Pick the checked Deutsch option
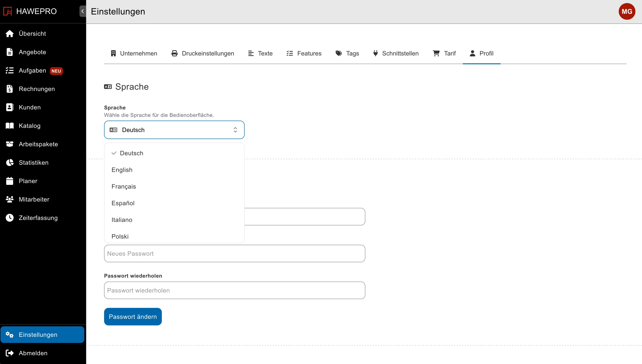This screenshot has height=364, width=642. coord(174,153)
